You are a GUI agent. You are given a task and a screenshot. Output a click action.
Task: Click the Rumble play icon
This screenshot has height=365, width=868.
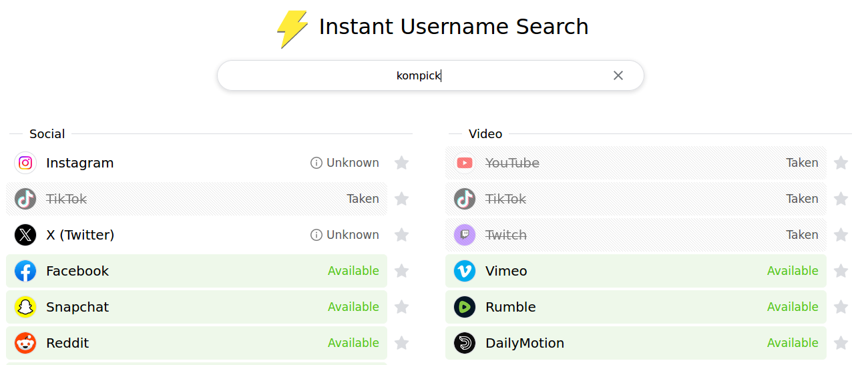click(x=465, y=307)
